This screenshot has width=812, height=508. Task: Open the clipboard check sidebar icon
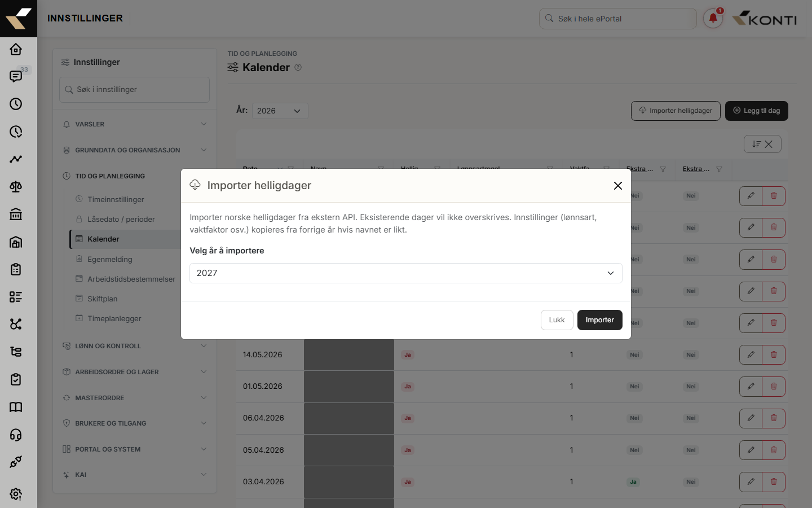16,379
